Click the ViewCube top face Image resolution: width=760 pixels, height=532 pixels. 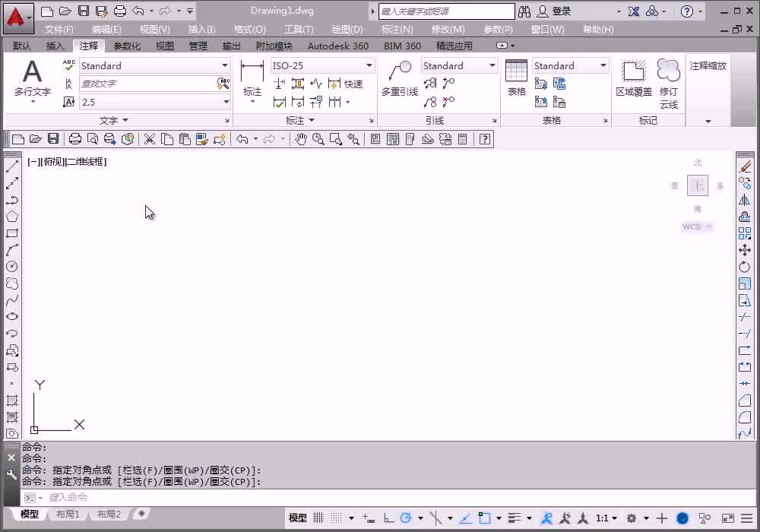(x=698, y=185)
